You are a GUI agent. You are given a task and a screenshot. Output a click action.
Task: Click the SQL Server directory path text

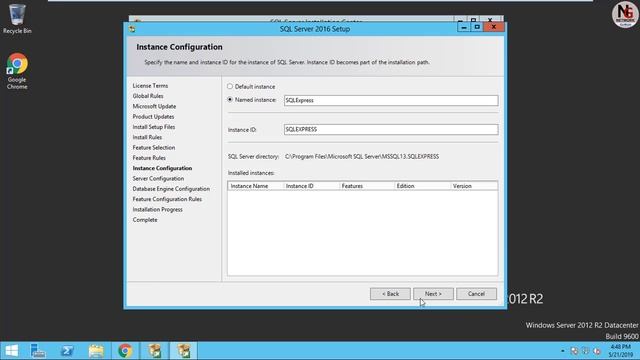point(362,157)
